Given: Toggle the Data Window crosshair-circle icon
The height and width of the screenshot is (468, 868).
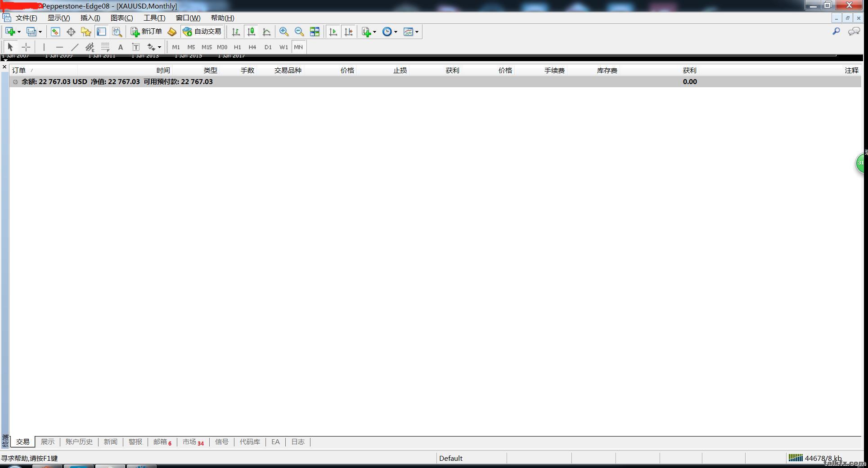Looking at the screenshot, I should tap(71, 31).
